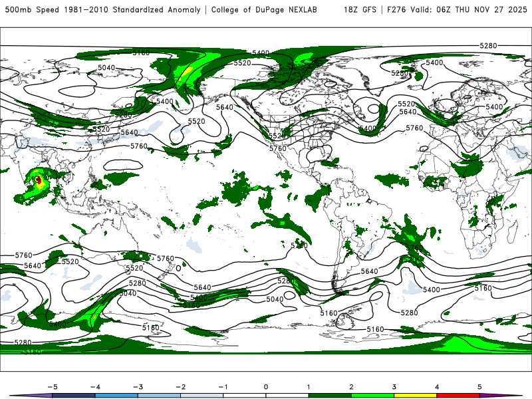Click the '500mb Speed 1981-2010 Standardized Anomaly' title
The width and height of the screenshot is (532, 399).
click(103, 9)
